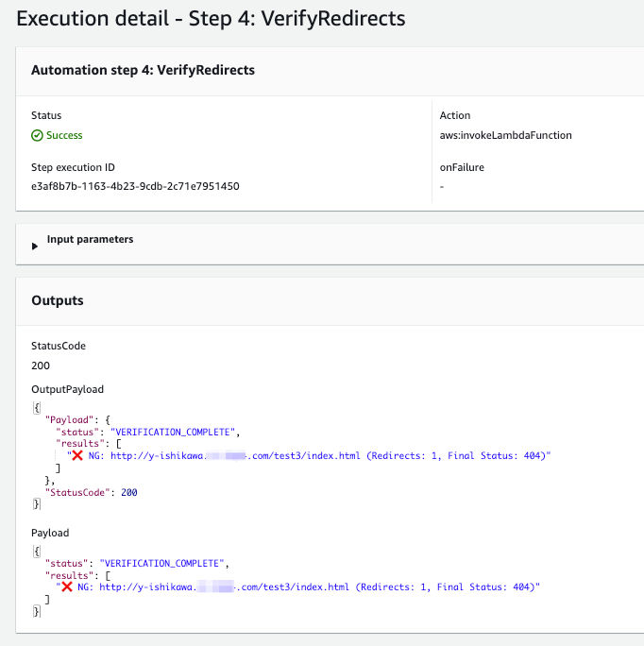Collapse the Payload JSON opening brace
Viewport: 644px width, 646px height.
(37, 552)
